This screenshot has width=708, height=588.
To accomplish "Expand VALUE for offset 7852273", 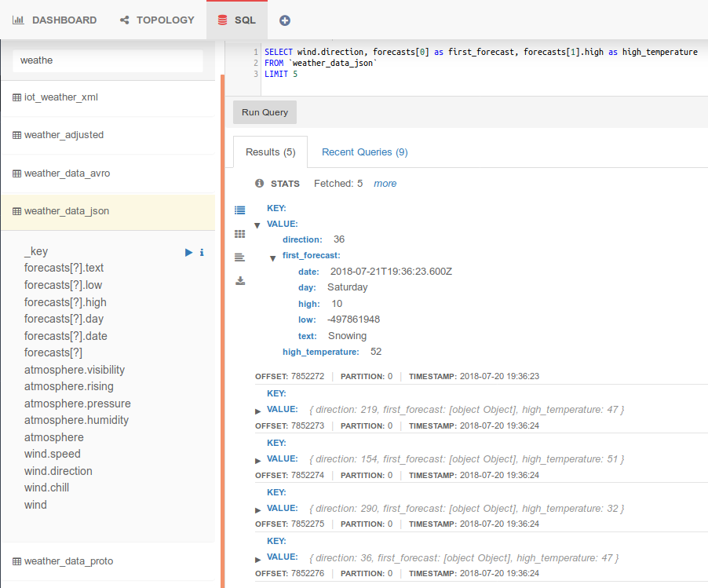I will click(x=257, y=411).
